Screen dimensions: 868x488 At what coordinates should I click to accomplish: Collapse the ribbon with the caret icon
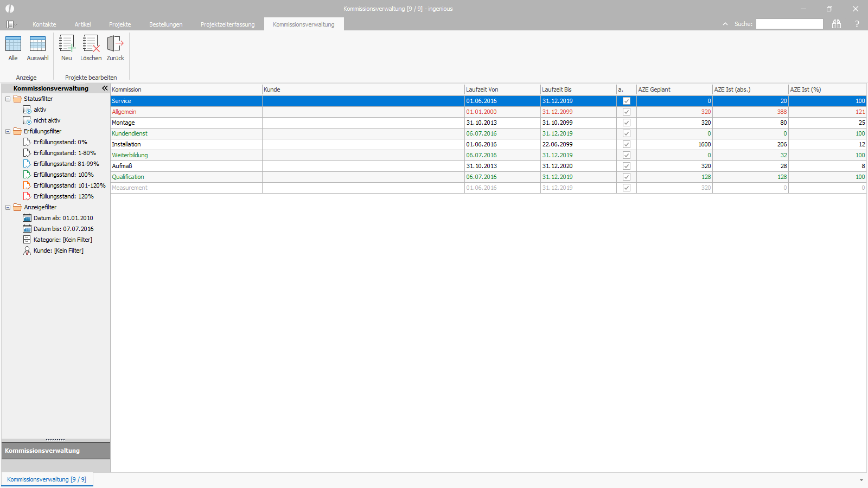coord(725,24)
